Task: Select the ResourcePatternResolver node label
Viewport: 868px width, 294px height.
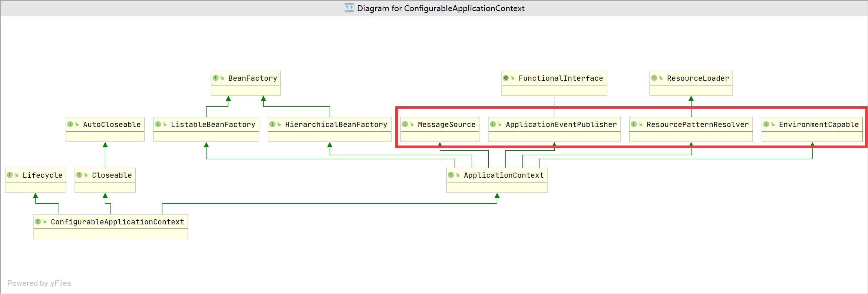Action: tap(698, 124)
